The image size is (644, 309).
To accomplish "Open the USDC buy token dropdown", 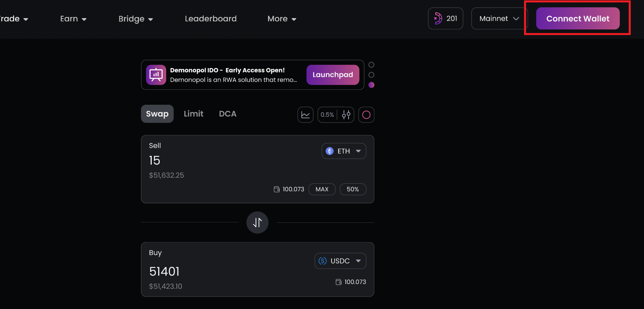I will (x=340, y=261).
